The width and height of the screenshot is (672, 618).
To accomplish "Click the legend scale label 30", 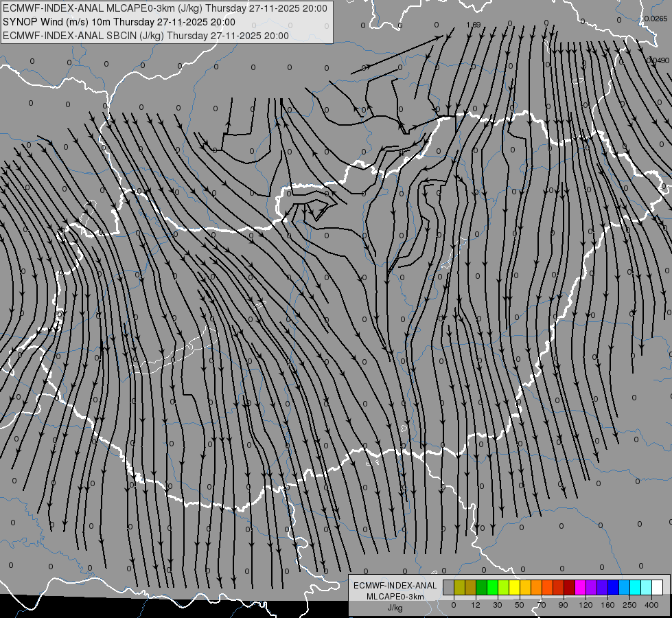I will (x=498, y=605).
